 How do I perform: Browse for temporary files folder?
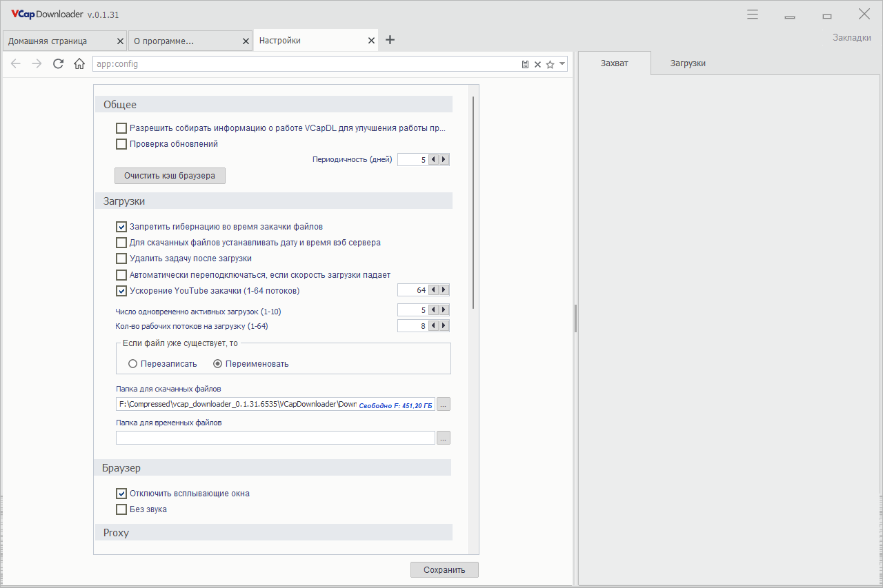pos(444,438)
